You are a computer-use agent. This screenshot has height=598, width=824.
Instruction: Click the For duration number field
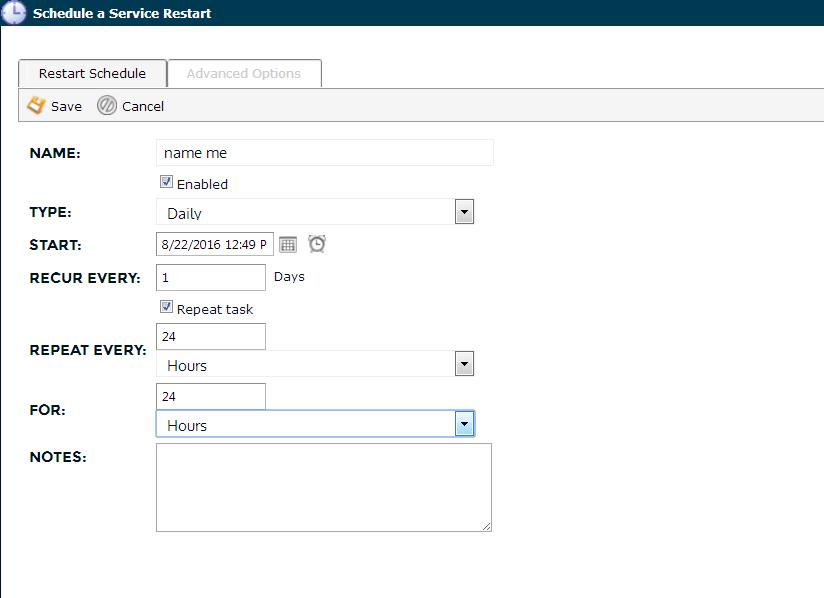(211, 396)
